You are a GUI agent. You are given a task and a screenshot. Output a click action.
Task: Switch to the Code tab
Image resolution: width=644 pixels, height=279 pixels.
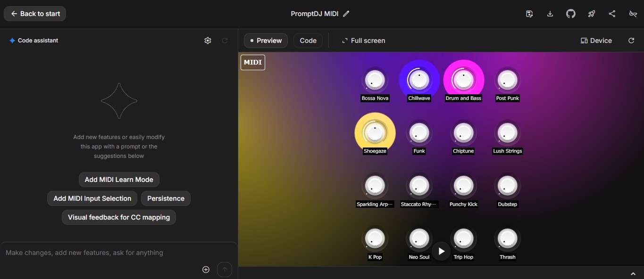pyautogui.click(x=308, y=41)
